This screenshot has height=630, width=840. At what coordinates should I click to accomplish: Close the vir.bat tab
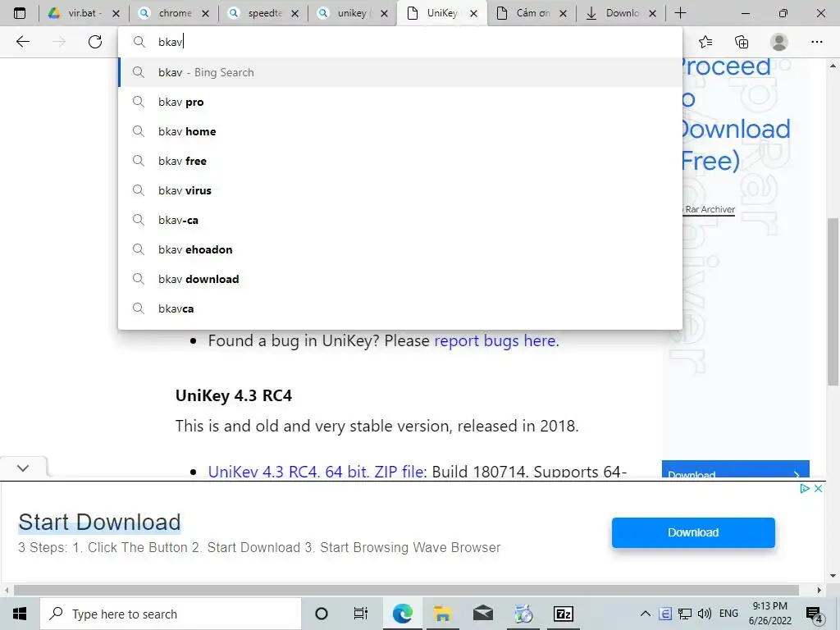click(x=116, y=14)
